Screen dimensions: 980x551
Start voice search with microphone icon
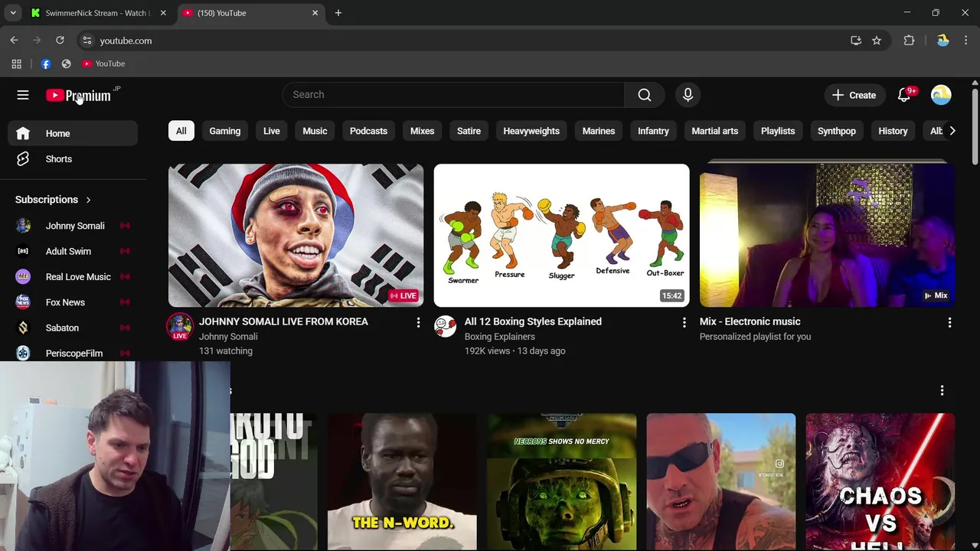688,95
